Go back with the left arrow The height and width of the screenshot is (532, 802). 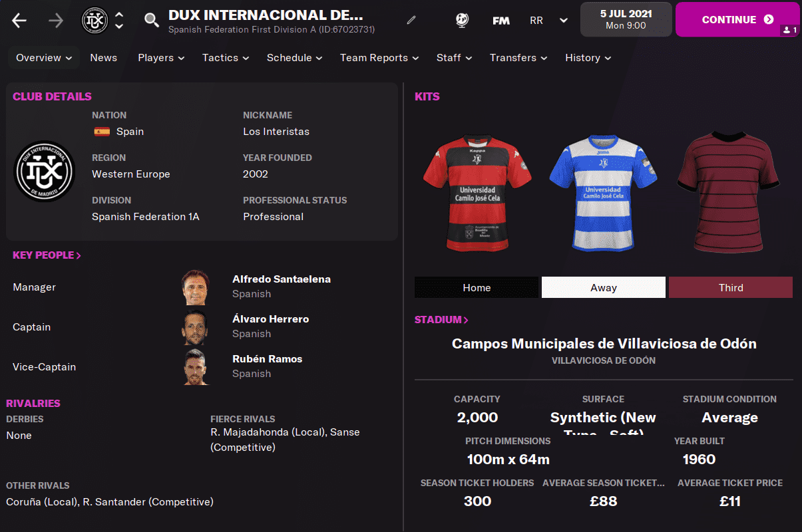[19, 20]
